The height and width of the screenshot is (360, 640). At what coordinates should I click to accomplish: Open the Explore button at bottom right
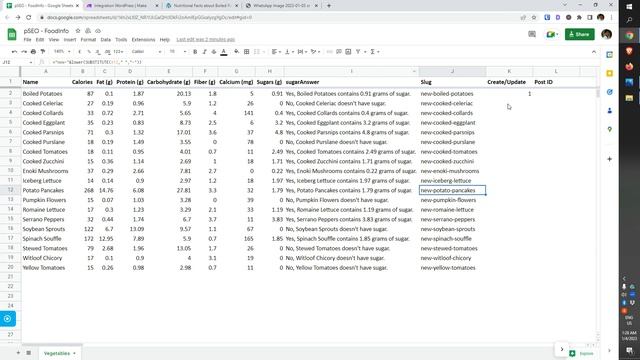581,353
